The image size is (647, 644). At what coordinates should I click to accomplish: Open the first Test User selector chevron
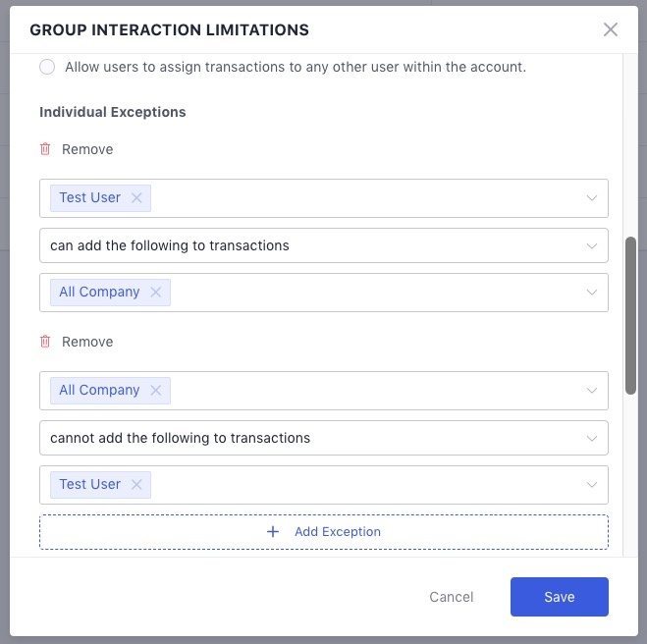pyautogui.click(x=592, y=198)
